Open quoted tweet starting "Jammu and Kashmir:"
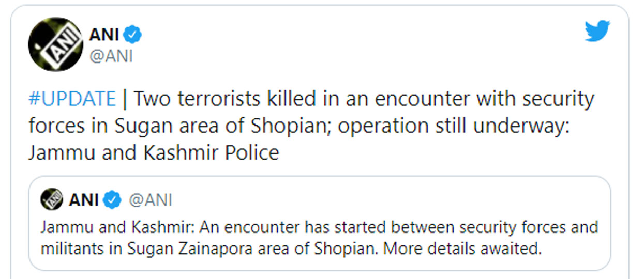Screen dimensions: 644x279 point(319,223)
